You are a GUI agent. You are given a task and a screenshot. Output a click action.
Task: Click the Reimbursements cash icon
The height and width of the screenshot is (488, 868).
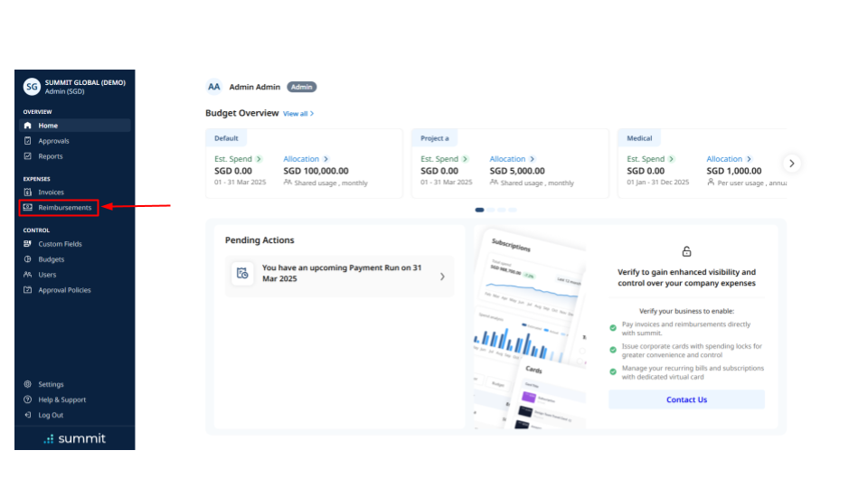[x=28, y=208]
